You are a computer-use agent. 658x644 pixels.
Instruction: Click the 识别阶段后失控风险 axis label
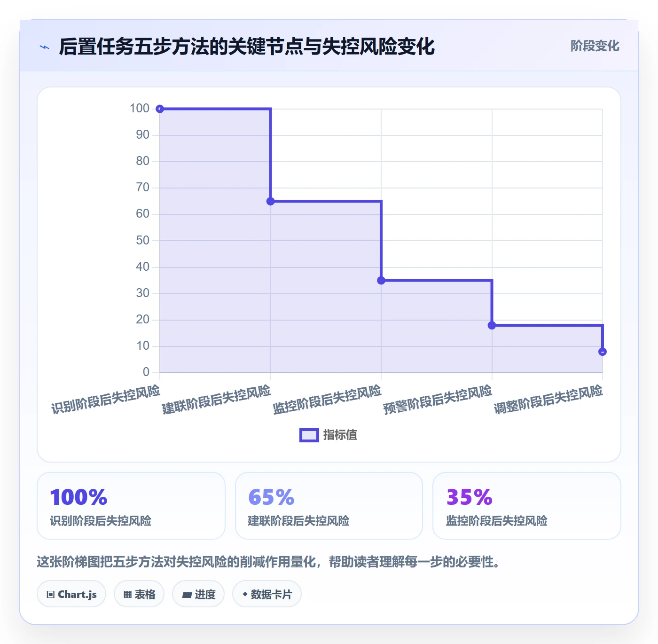[x=106, y=400]
